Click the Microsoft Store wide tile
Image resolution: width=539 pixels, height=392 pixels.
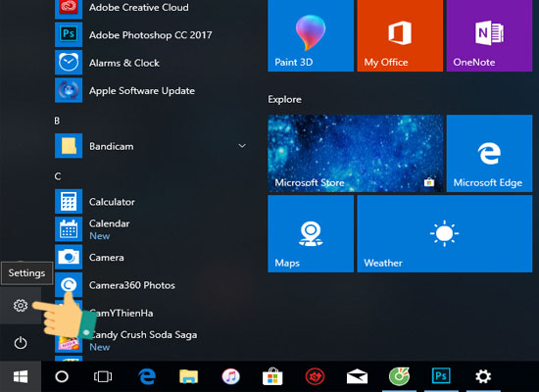pos(355,153)
